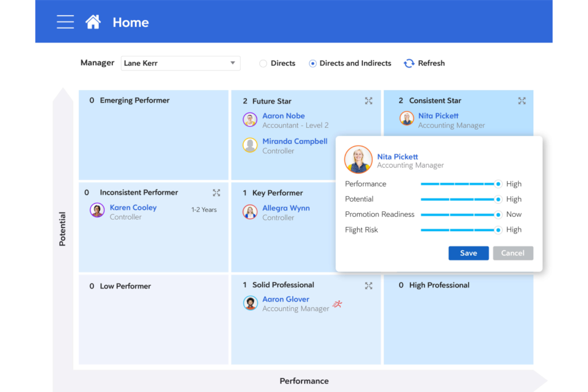
Task: Click the Manager dropdown arrow
Action: [x=233, y=63]
